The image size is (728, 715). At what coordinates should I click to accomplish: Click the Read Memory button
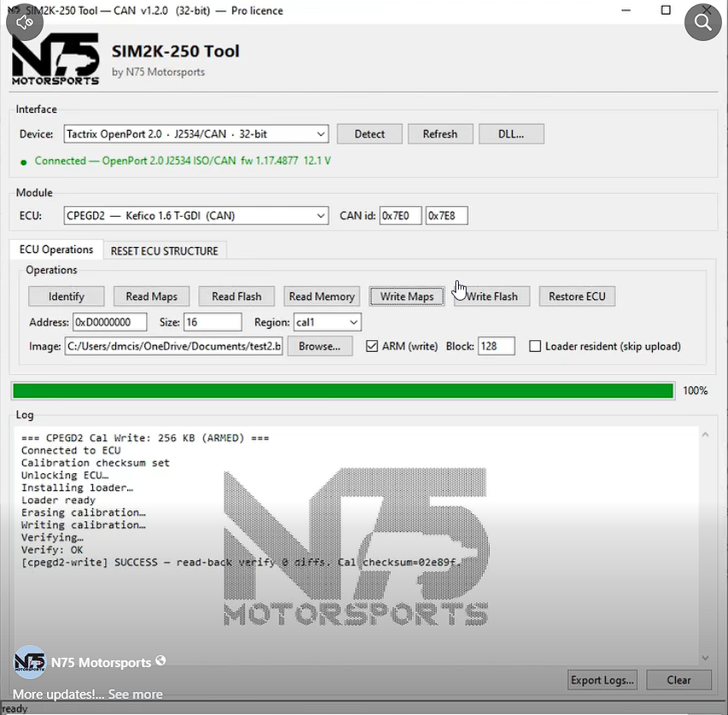click(322, 296)
